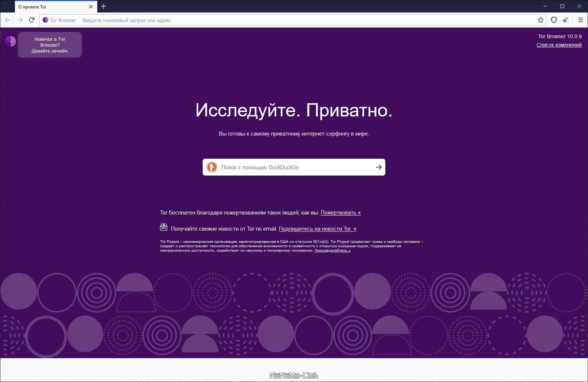The width and height of the screenshot is (588, 382).
Task: Click the 'Присоединяйтесь »' link
Action: coord(333,251)
